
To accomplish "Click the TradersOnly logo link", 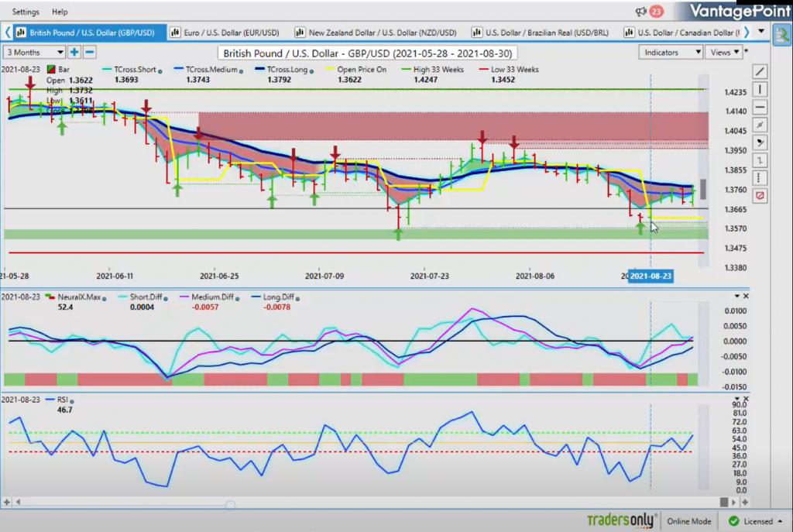I will click(x=622, y=520).
